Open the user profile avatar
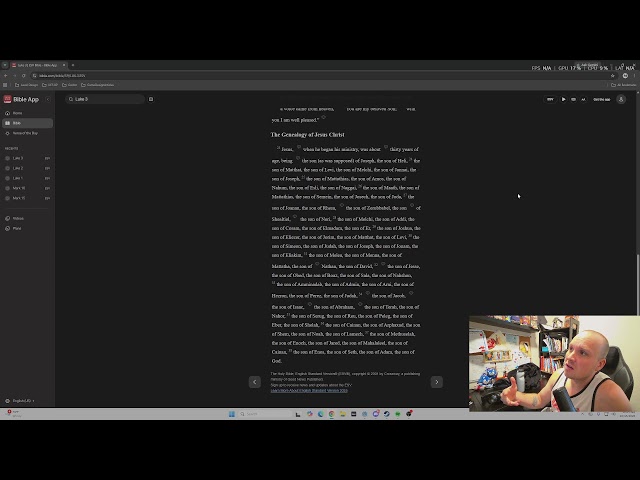 (x=621, y=99)
